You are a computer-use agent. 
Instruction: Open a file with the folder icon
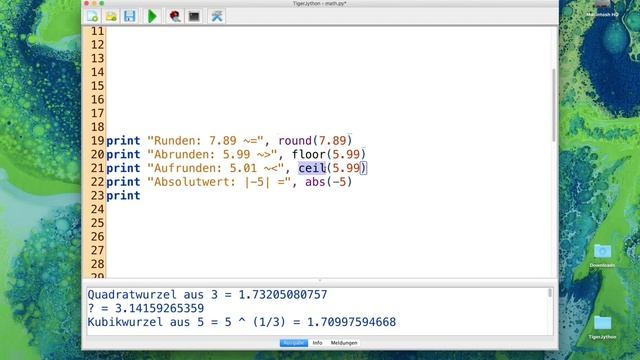pos(111,16)
